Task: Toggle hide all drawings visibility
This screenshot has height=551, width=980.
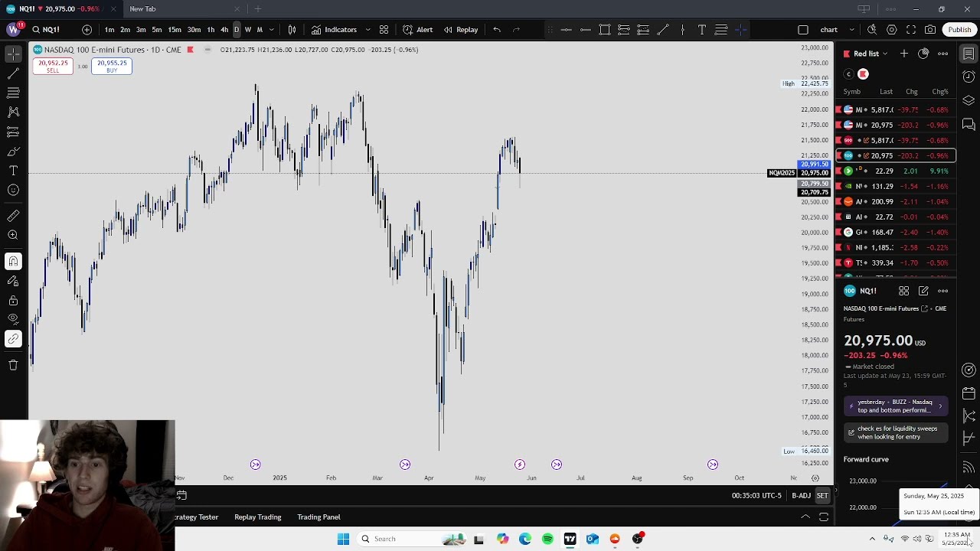Action: pos(13,319)
